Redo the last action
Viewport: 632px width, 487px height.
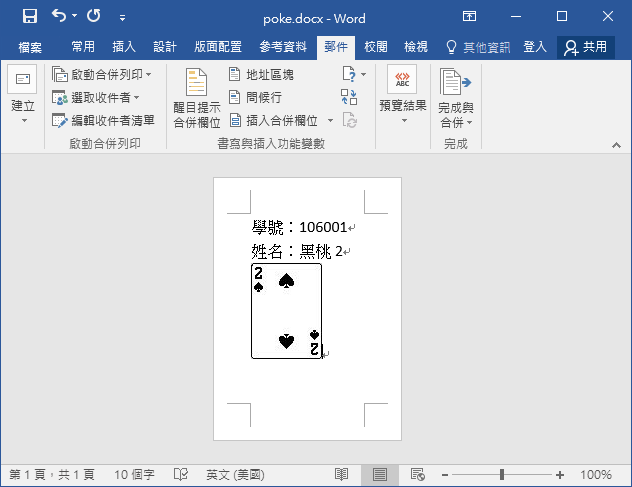pos(94,16)
